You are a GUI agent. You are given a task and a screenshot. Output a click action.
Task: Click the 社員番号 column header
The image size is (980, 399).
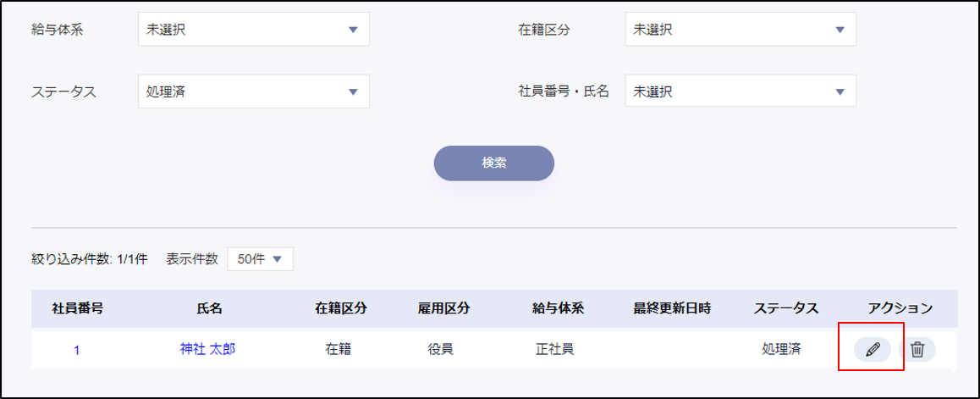click(x=78, y=308)
